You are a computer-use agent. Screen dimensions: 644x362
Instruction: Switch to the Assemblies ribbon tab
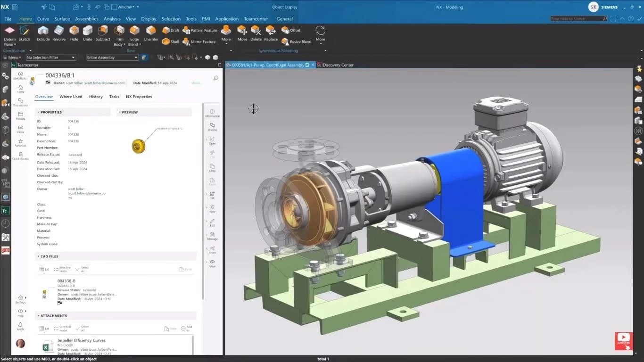[x=87, y=19]
